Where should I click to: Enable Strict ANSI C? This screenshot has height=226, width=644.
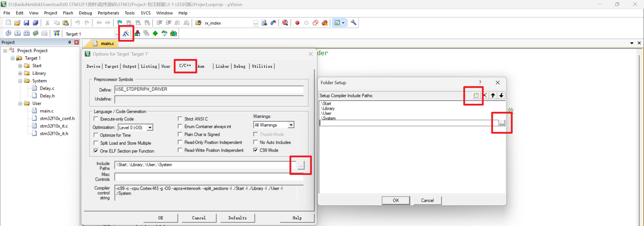coord(180,119)
